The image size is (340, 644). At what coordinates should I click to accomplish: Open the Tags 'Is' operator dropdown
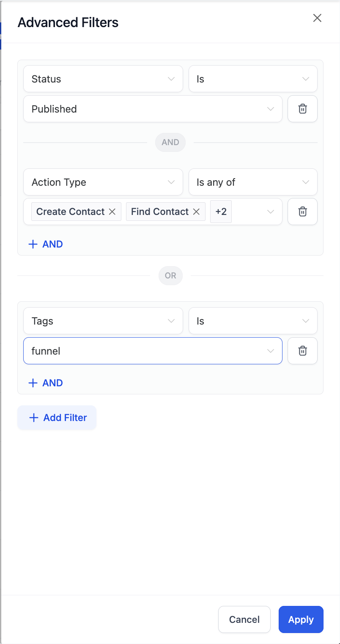[252, 321]
